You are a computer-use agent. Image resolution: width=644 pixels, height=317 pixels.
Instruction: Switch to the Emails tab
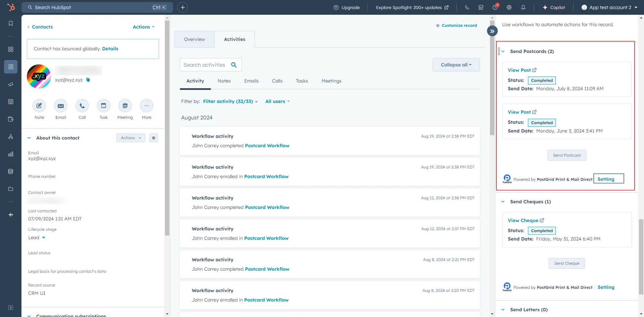pos(251,81)
